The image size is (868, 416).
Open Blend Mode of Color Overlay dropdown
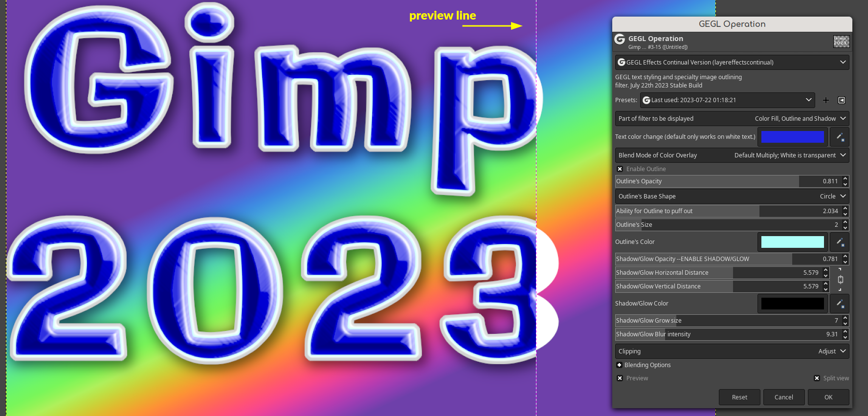(x=732, y=155)
